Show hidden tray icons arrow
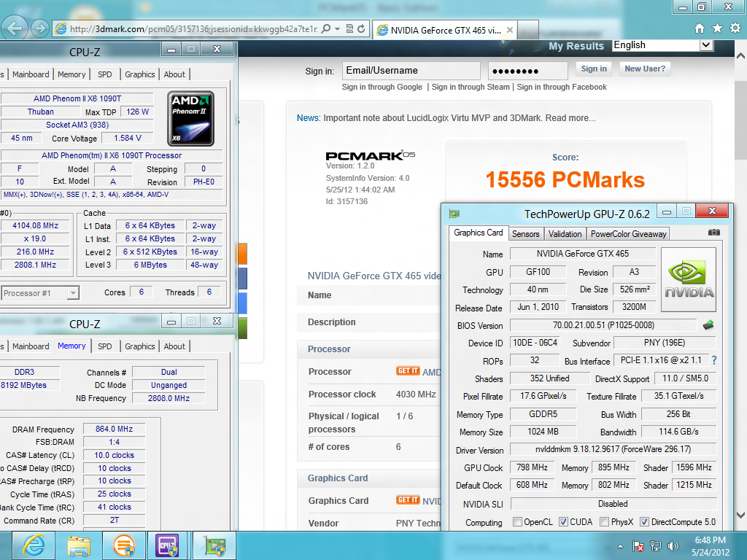747x560 pixels. 620,546
